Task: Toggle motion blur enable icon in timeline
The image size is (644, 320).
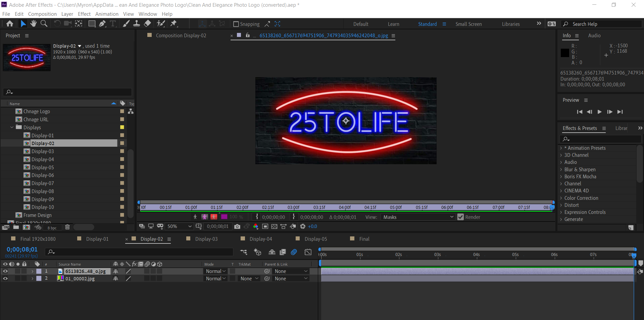Action: pos(294,252)
